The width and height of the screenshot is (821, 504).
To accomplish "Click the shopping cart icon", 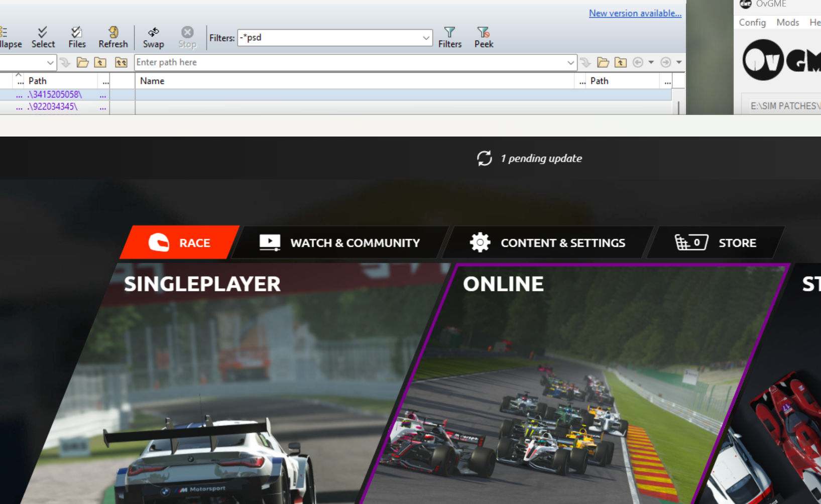I will point(691,242).
